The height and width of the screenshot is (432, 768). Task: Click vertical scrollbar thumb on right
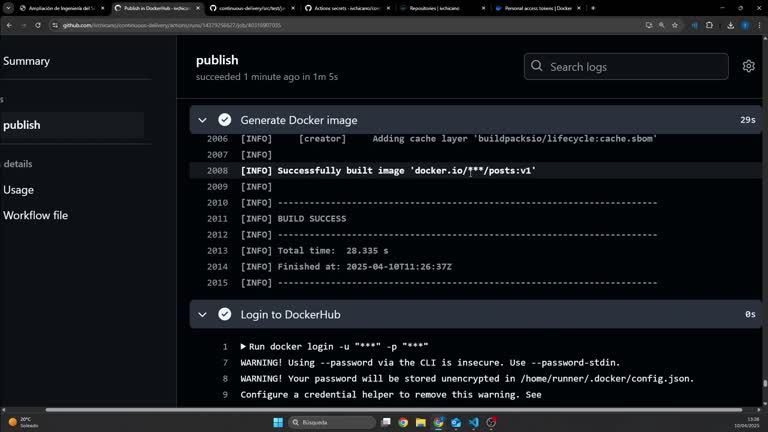click(765, 383)
